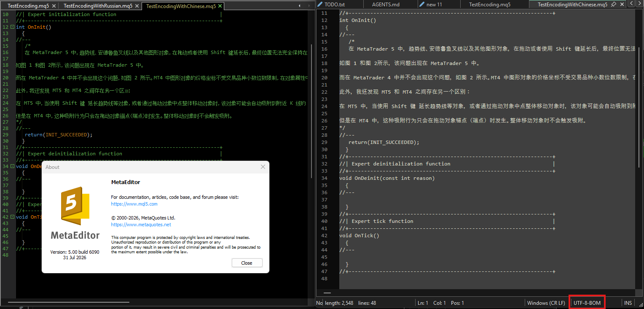This screenshot has width=644, height=309.
Task: Pin the TestEncodingWithChinese.mq5 tab in Notepad++
Action: point(614,4)
